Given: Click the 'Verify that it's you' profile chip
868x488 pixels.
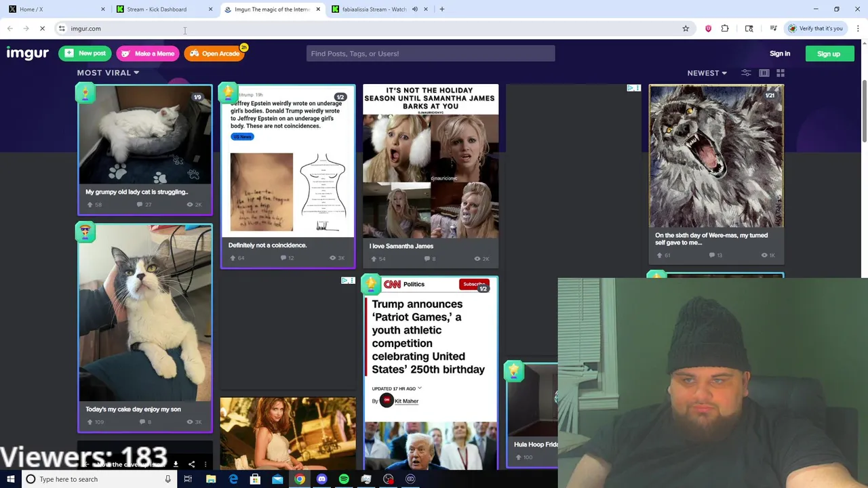Looking at the screenshot, I should tap(816, 28).
